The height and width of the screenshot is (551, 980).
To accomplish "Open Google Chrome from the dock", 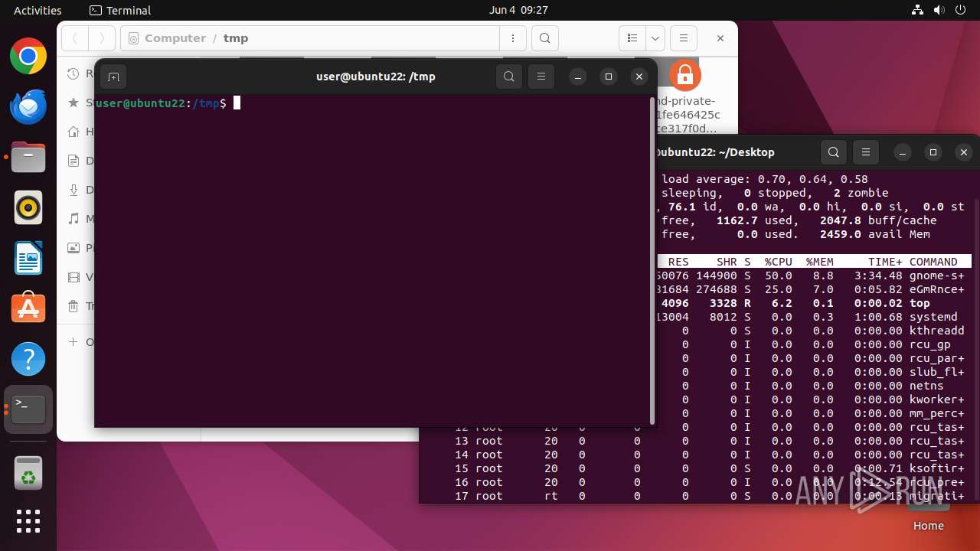I will (28, 57).
